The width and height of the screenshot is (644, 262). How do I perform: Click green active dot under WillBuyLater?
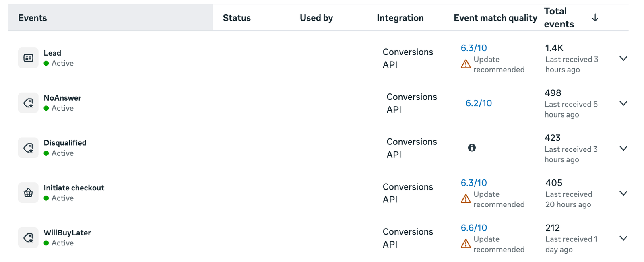46,243
